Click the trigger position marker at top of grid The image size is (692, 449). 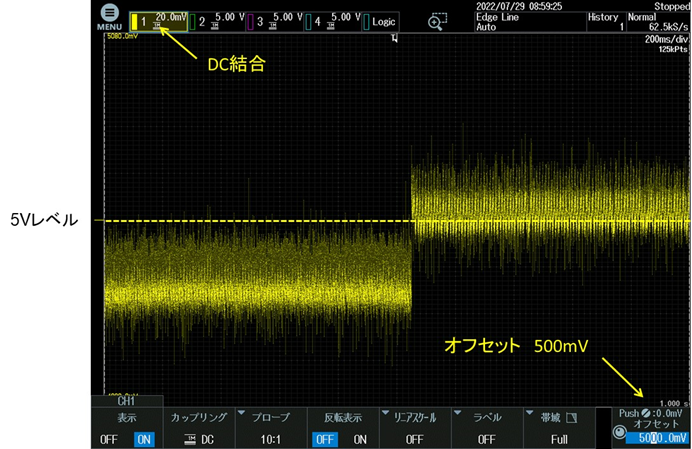(394, 38)
